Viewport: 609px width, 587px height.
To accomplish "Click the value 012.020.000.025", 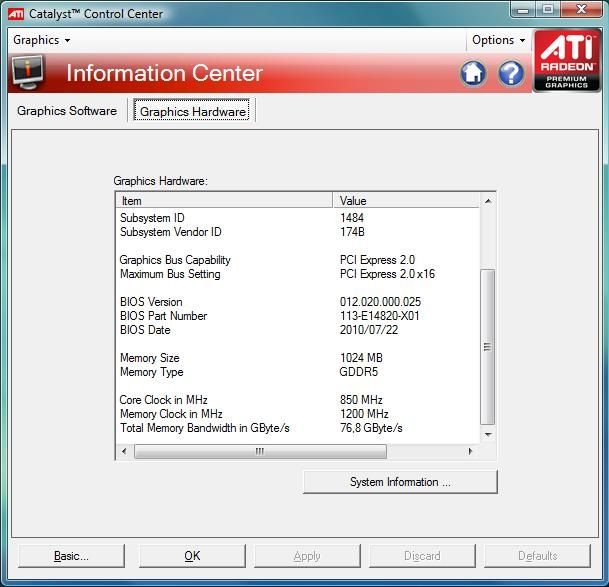I will point(380,302).
